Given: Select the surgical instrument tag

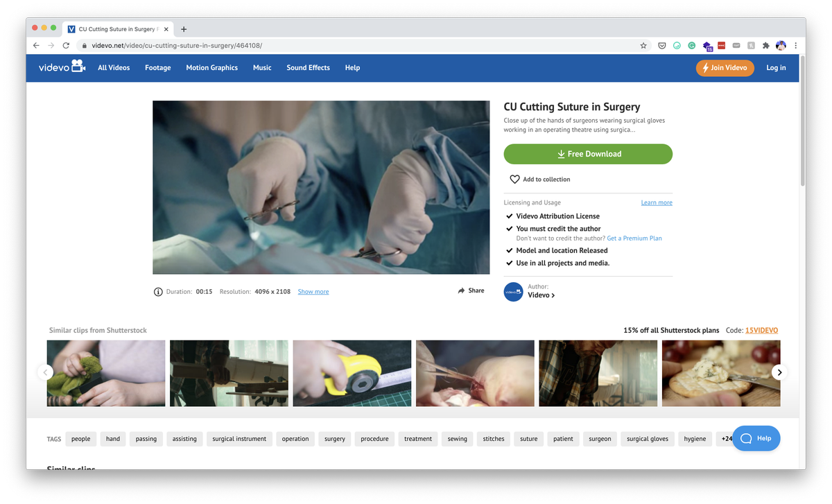Looking at the screenshot, I should [239, 439].
